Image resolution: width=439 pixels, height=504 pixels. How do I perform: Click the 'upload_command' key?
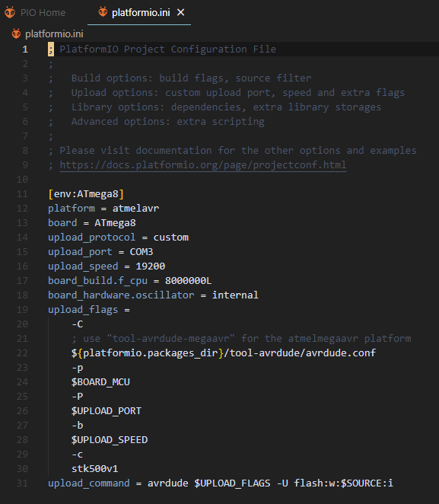(x=89, y=483)
